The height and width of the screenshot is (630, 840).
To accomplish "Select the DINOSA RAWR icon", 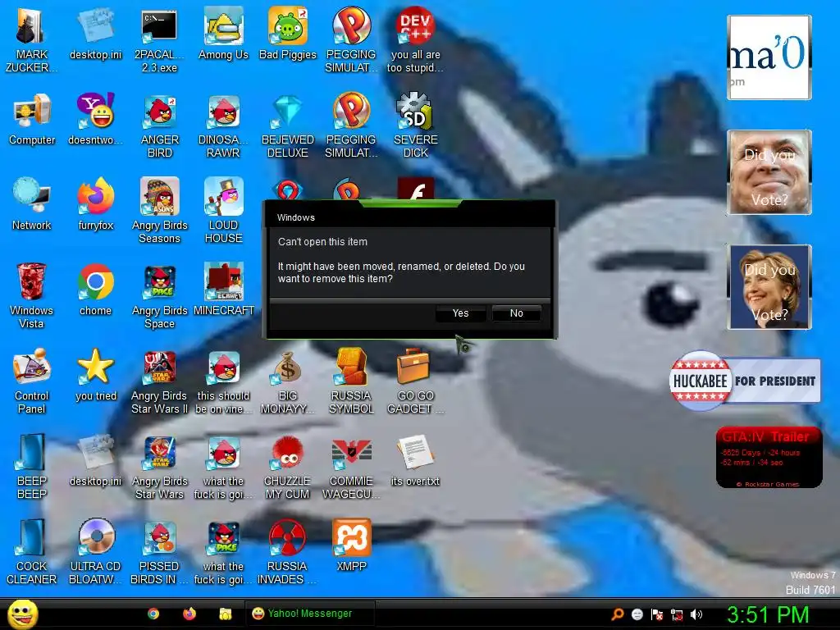I will [x=223, y=126].
